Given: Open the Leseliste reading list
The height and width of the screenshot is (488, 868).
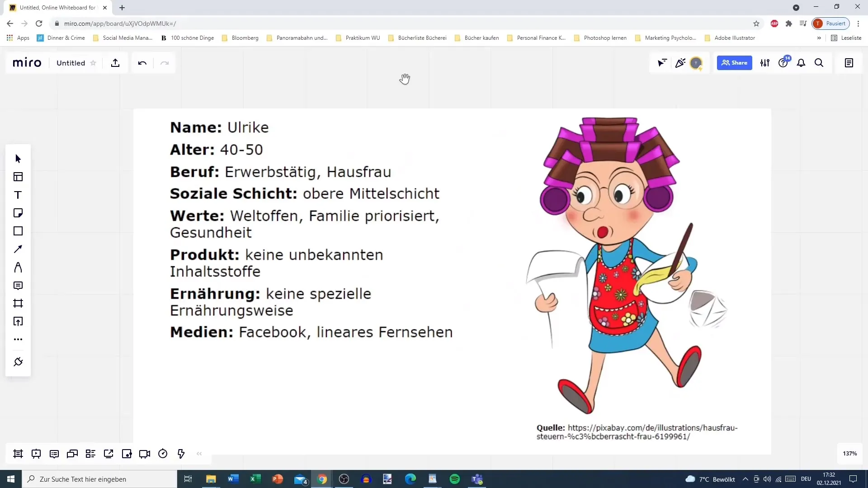Looking at the screenshot, I should pos(846,38).
